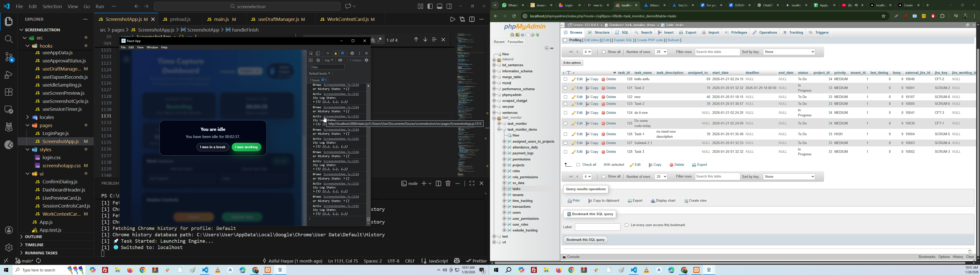Open Extensions view in VS Code sidebar
The image size is (980, 275).
click(8, 92)
